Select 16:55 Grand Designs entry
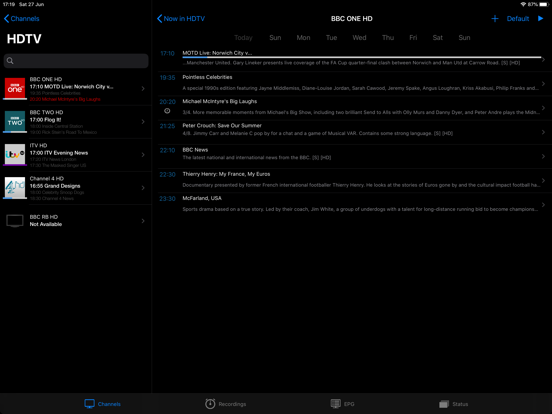This screenshot has height=414, width=552. pos(55,186)
